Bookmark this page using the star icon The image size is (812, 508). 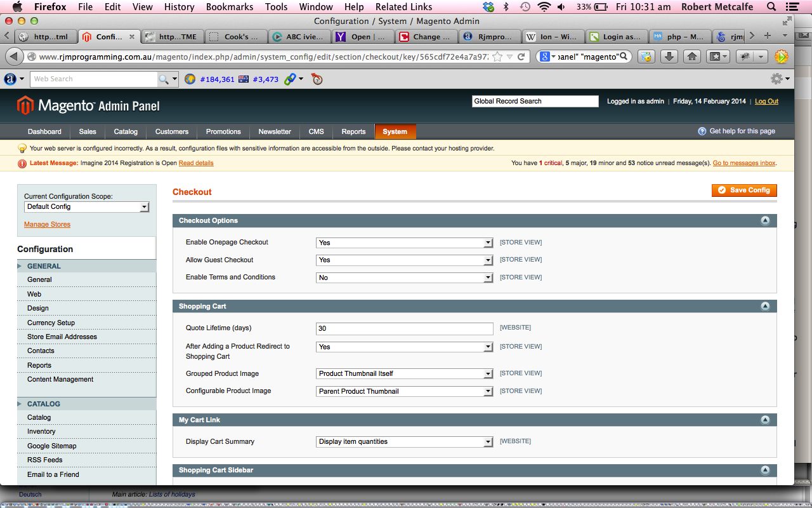(498, 57)
